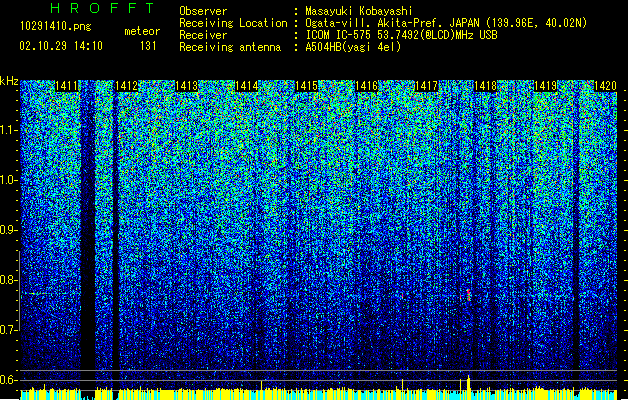Image resolution: width=629 pixels, height=400 pixels.
Task: Click the red meteor echo near 1418
Action: tap(468, 295)
